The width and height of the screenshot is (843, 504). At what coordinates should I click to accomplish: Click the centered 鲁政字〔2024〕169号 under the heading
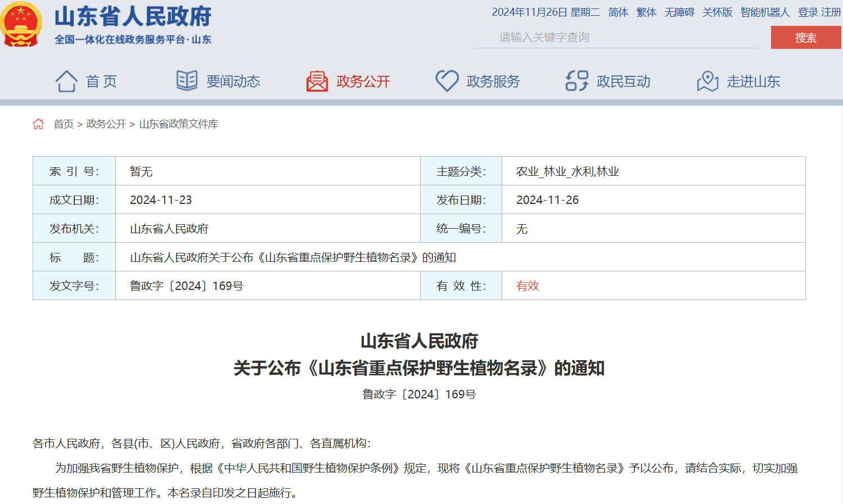coord(419,394)
